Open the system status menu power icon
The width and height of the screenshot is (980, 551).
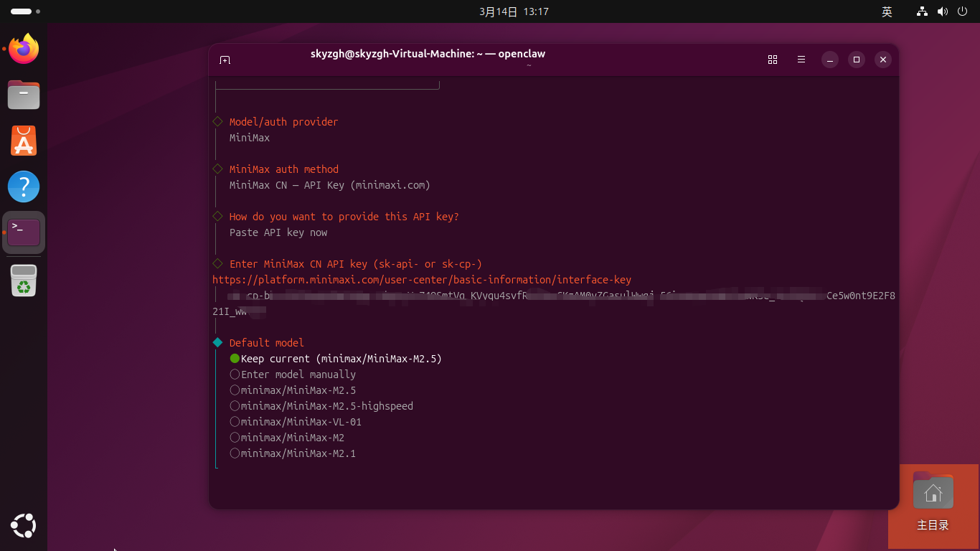962,11
